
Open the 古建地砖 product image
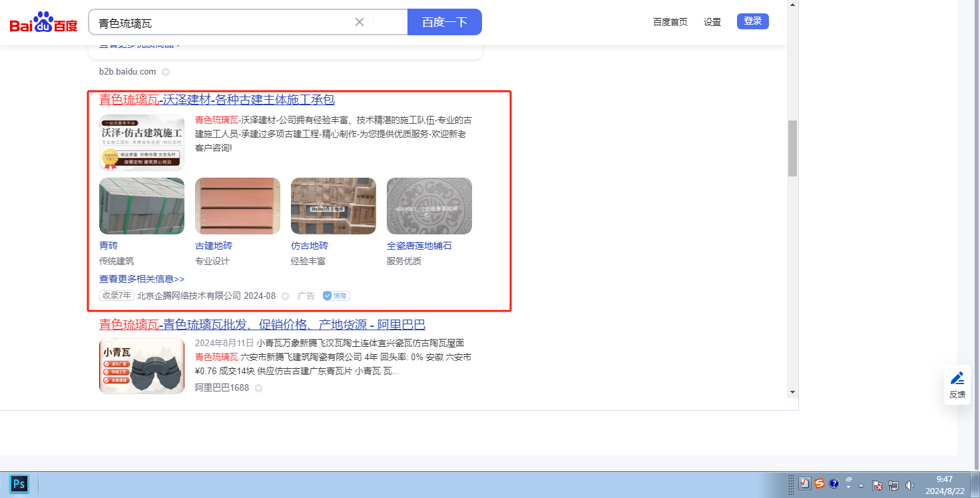[238, 206]
